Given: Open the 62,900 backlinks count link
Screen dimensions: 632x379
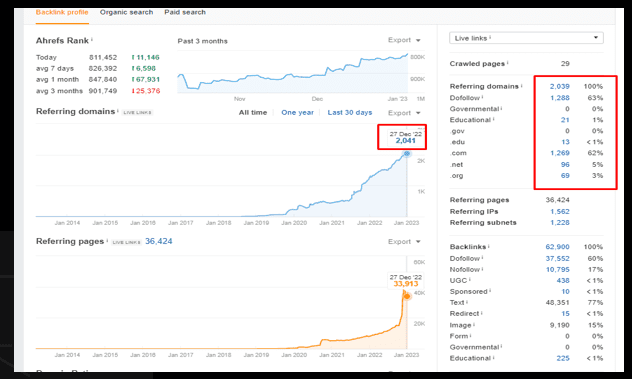Looking at the screenshot, I should pyautogui.click(x=557, y=247).
